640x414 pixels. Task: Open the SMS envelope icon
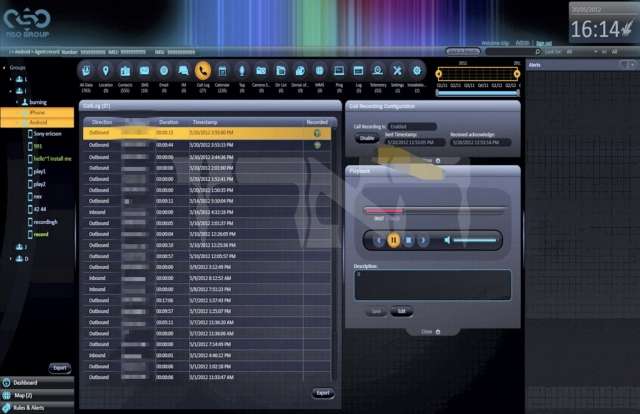(x=144, y=71)
